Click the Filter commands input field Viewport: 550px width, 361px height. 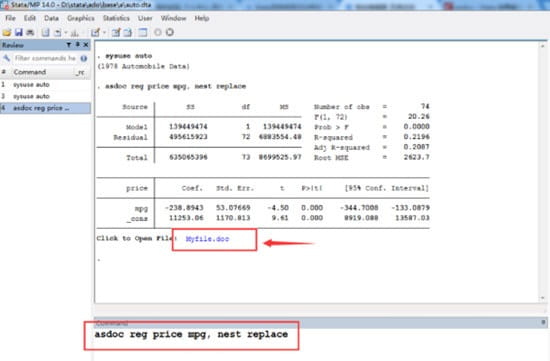(46, 58)
